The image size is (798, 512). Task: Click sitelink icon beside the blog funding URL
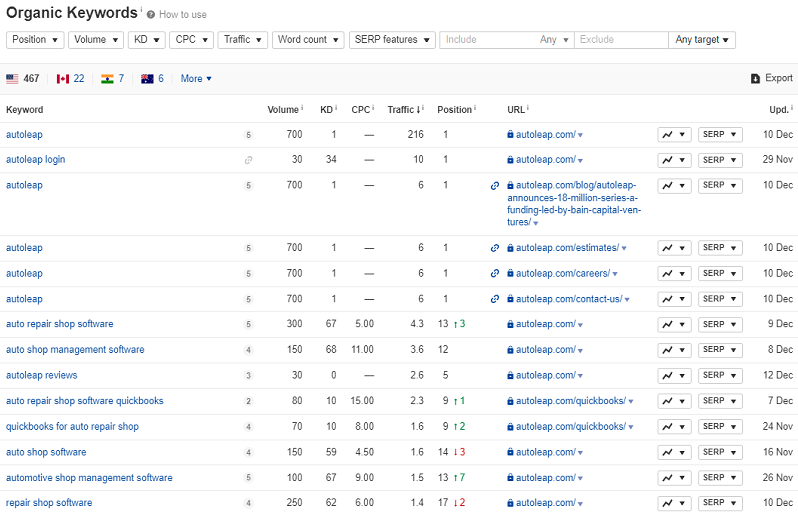(x=495, y=185)
